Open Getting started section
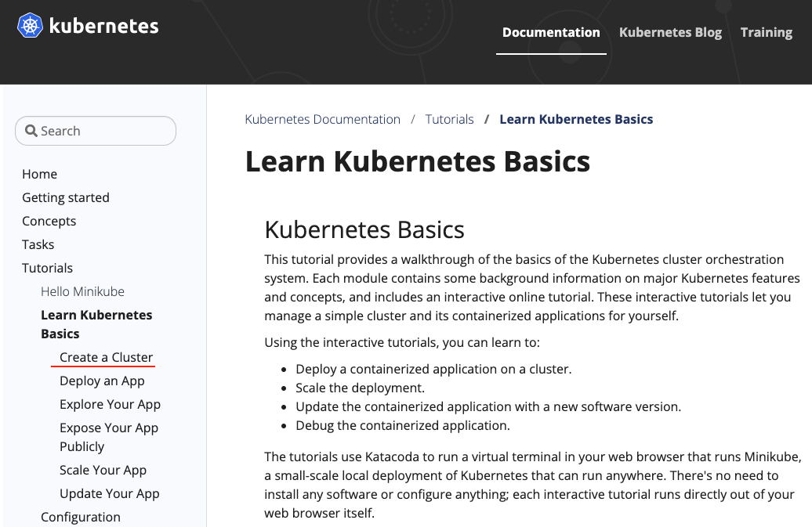 point(65,197)
